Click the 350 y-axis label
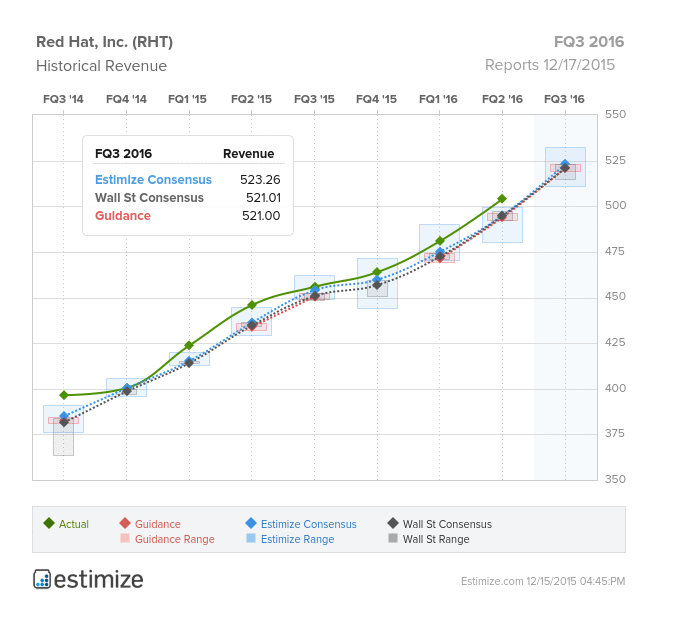The width and height of the screenshot is (675, 620). pos(615,479)
